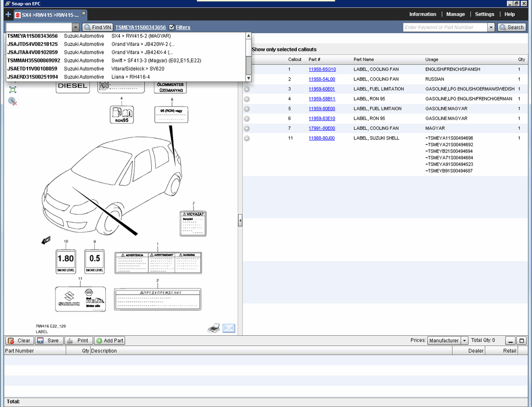Toggle the Filters checkbox
Image resolution: width=532 pixels, height=407 pixels.
click(x=172, y=27)
